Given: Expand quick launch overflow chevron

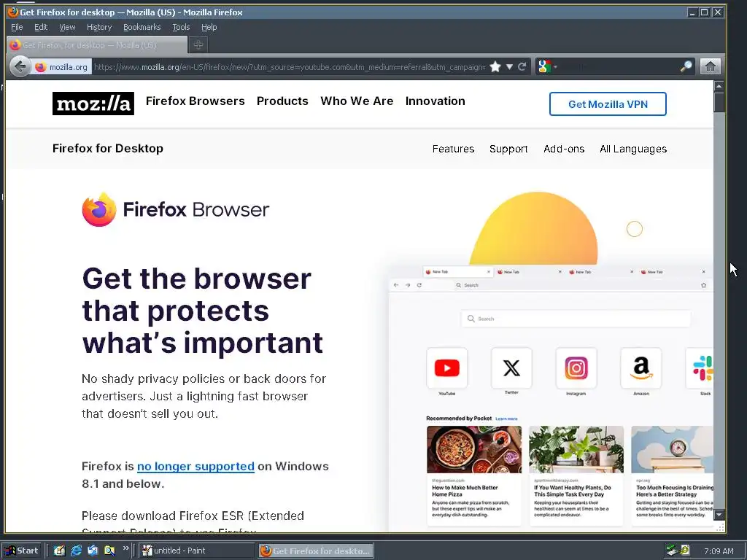Looking at the screenshot, I should (x=125, y=548).
